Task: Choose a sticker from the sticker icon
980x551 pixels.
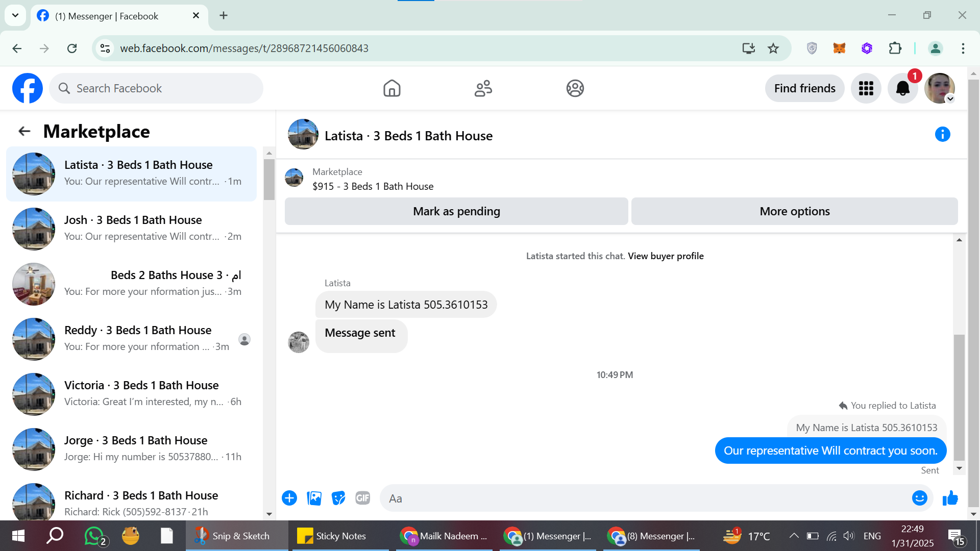Action: point(338,498)
